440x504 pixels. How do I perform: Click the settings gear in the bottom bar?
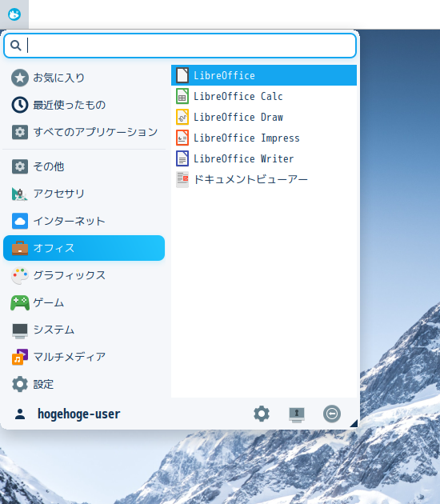(262, 414)
